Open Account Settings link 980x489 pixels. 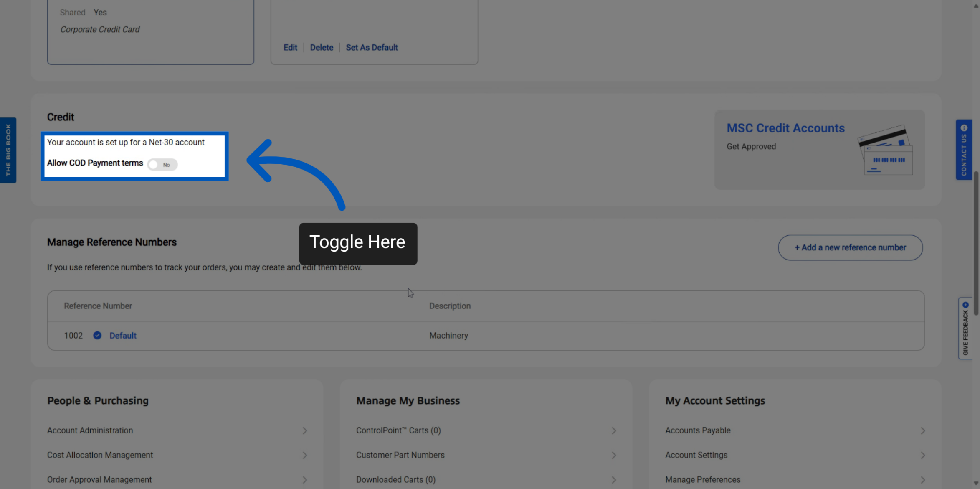pyautogui.click(x=696, y=455)
